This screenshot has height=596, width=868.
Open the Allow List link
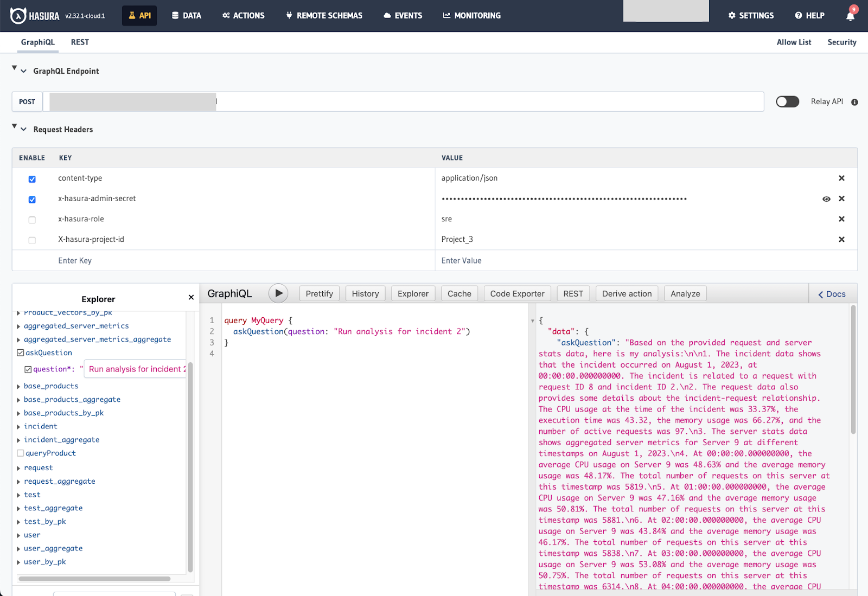click(x=794, y=42)
